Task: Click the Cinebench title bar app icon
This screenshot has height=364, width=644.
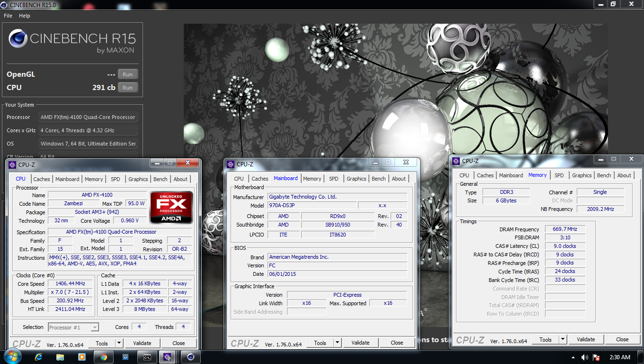Action: 5,4
